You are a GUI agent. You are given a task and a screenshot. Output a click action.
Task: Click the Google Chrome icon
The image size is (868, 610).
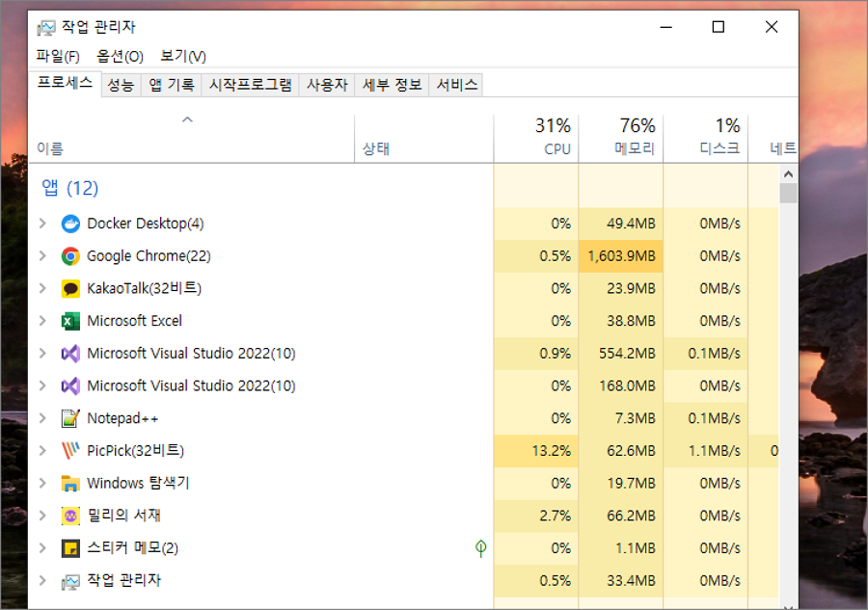click(70, 256)
